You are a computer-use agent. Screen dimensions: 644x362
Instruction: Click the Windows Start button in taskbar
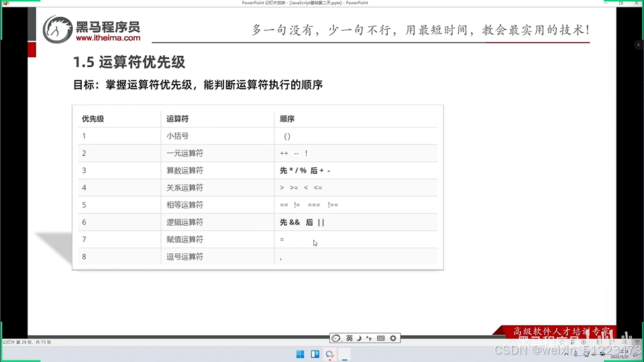tap(301, 354)
